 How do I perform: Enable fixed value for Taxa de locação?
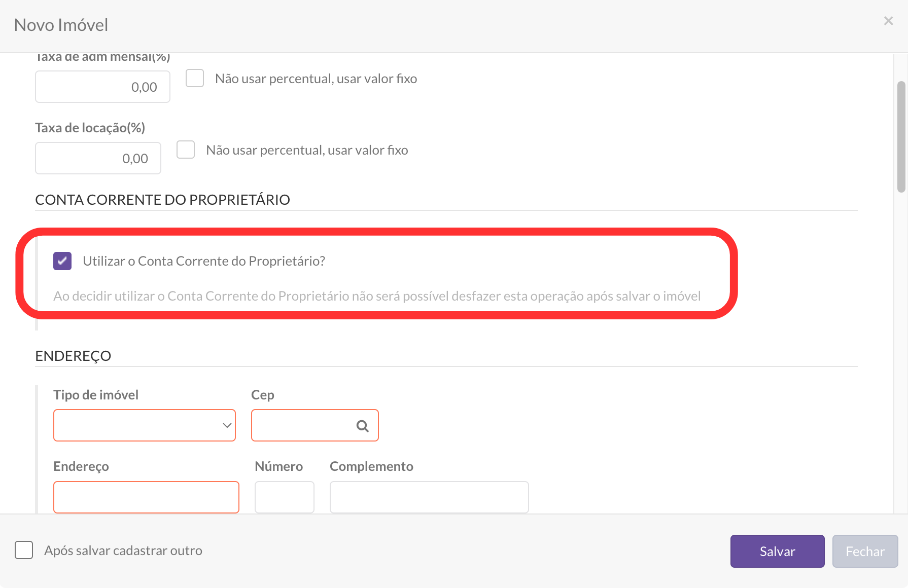(x=186, y=150)
